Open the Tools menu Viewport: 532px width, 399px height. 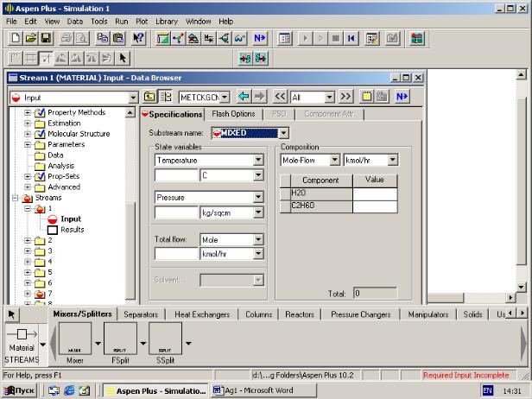click(x=98, y=22)
